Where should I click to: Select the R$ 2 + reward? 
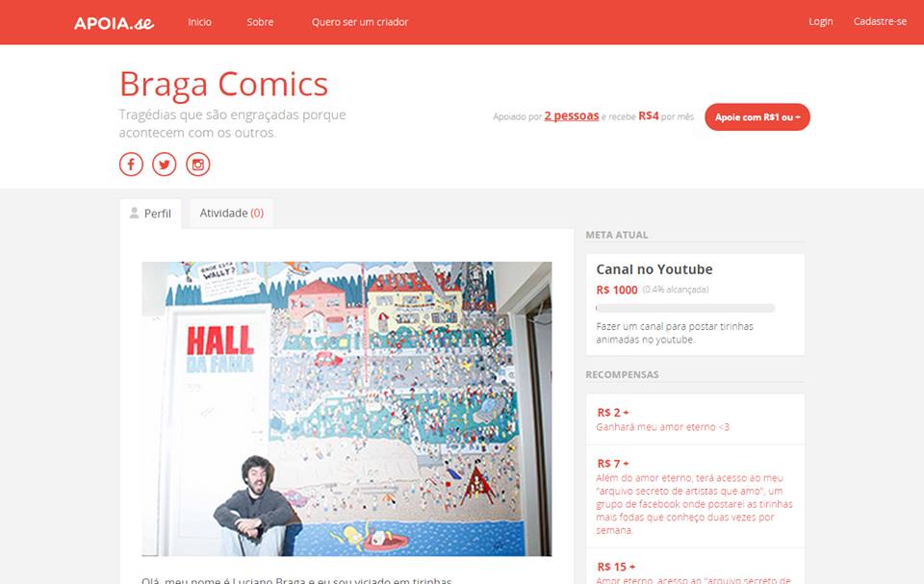click(x=695, y=419)
